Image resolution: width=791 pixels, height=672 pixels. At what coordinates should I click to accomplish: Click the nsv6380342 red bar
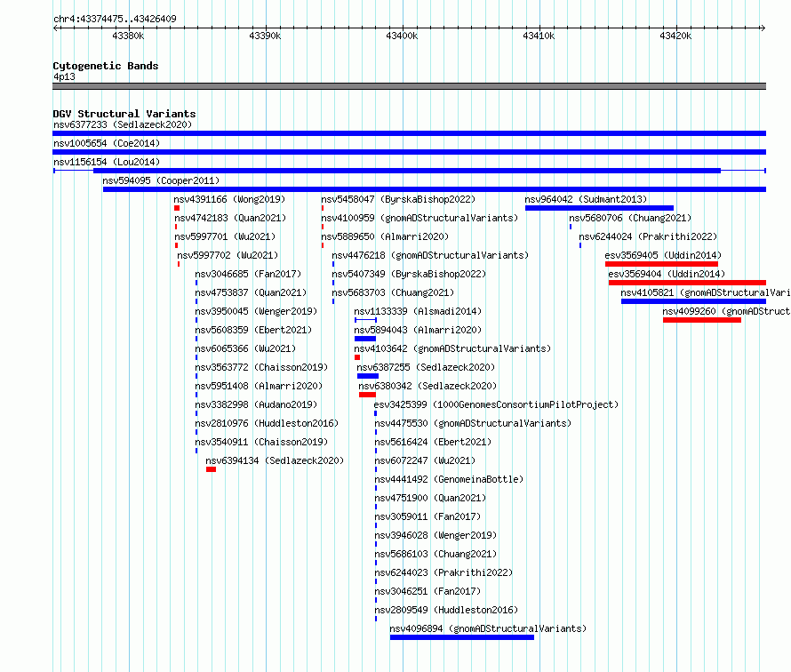367,395
